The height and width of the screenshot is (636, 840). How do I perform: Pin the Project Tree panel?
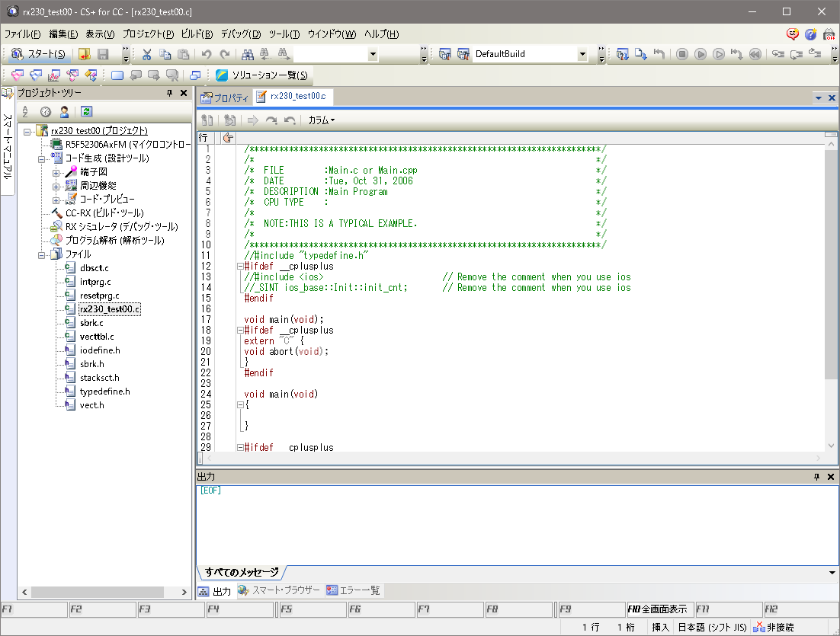[x=170, y=93]
